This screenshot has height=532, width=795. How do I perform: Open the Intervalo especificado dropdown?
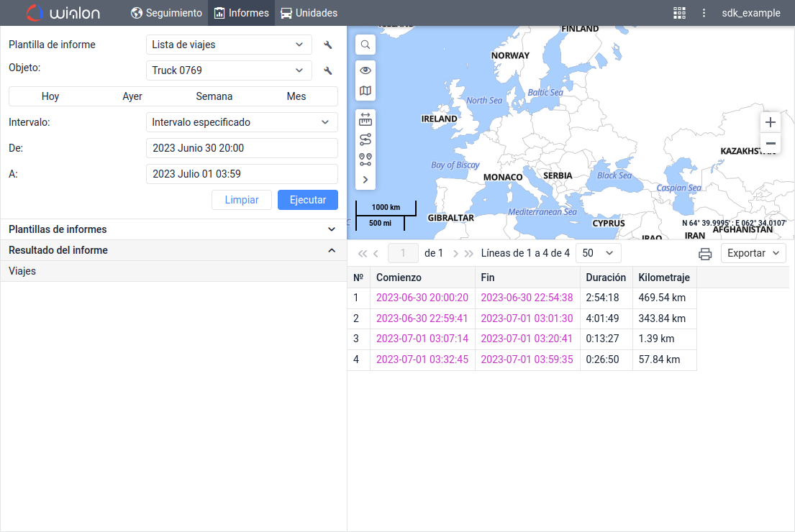click(x=242, y=122)
